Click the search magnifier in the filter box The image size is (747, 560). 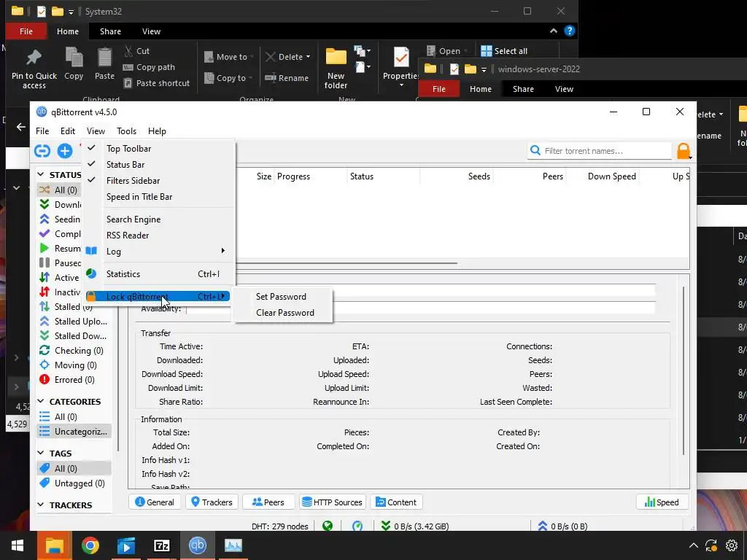tap(535, 150)
